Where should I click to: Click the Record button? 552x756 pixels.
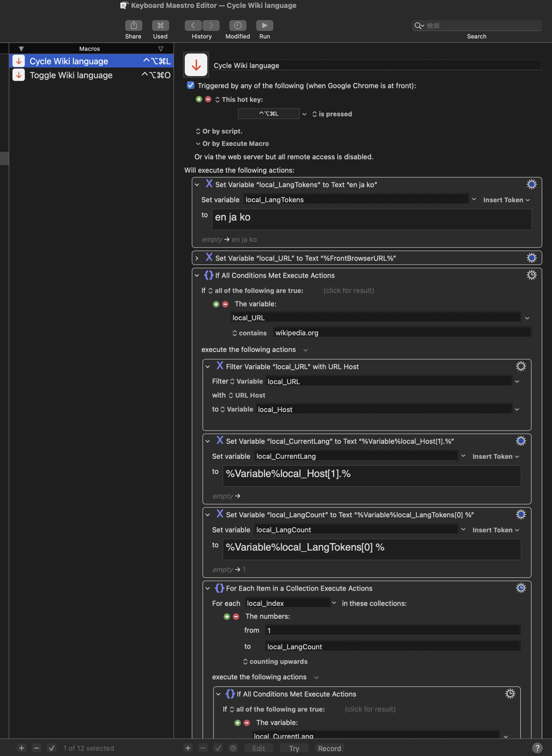point(329,748)
